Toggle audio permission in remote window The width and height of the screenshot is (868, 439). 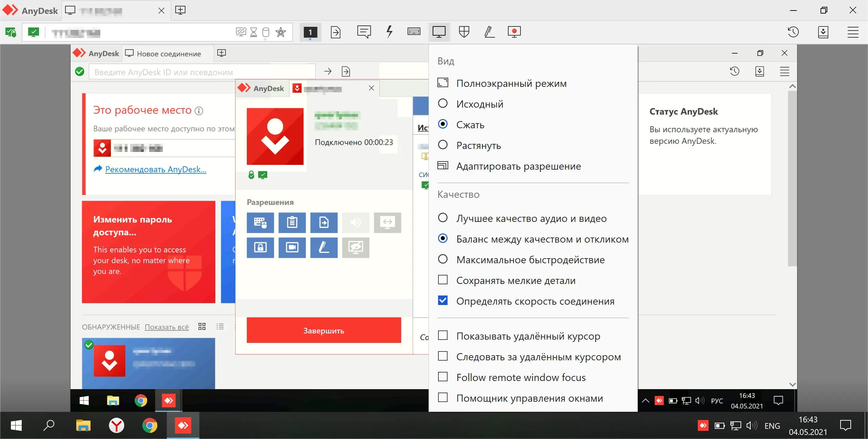click(x=356, y=223)
